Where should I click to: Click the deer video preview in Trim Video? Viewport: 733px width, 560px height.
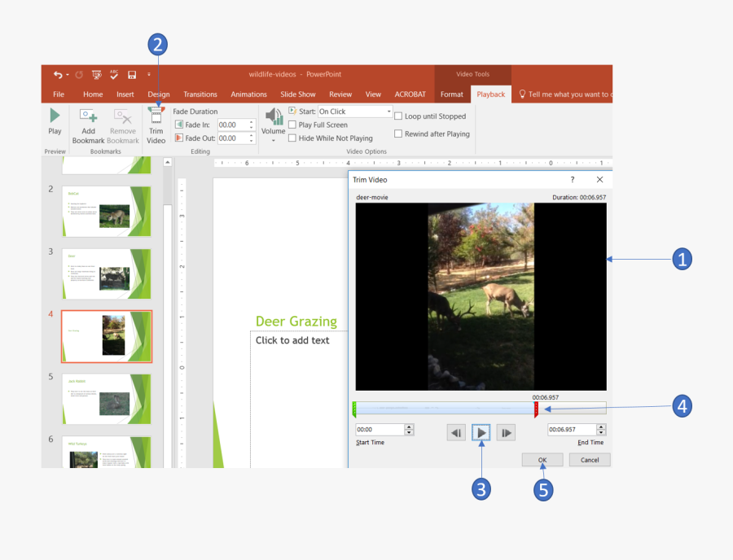(x=481, y=296)
